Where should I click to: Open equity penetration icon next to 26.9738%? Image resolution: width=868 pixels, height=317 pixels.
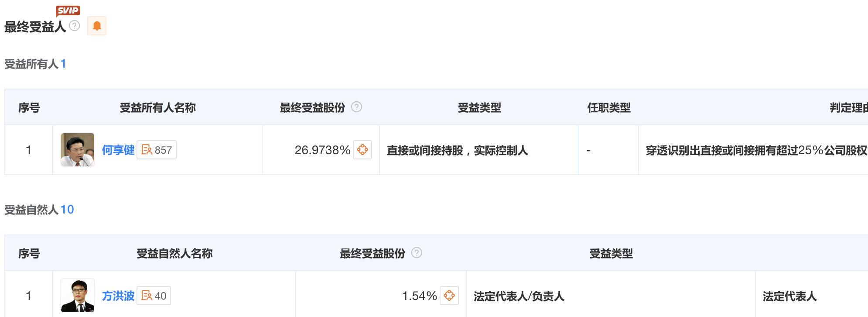point(362,150)
